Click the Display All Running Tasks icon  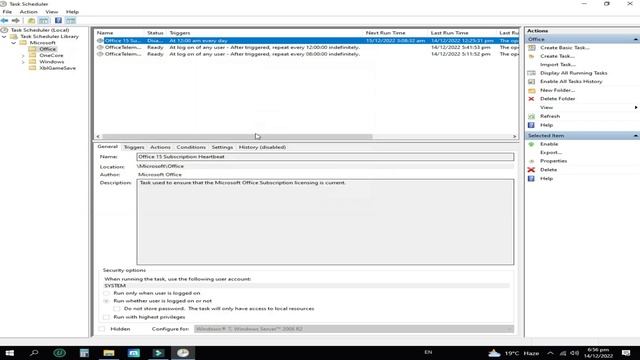531,73
